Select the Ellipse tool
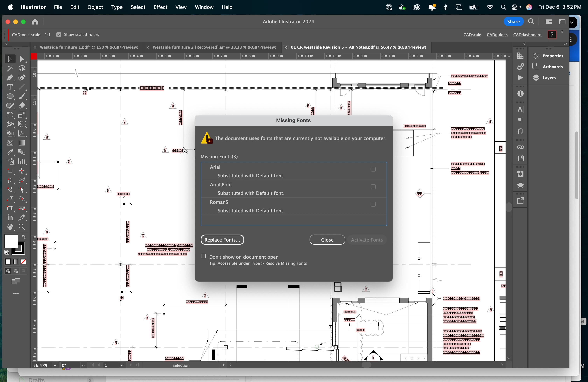Viewport: 588px width, 382px height. pos(10,96)
